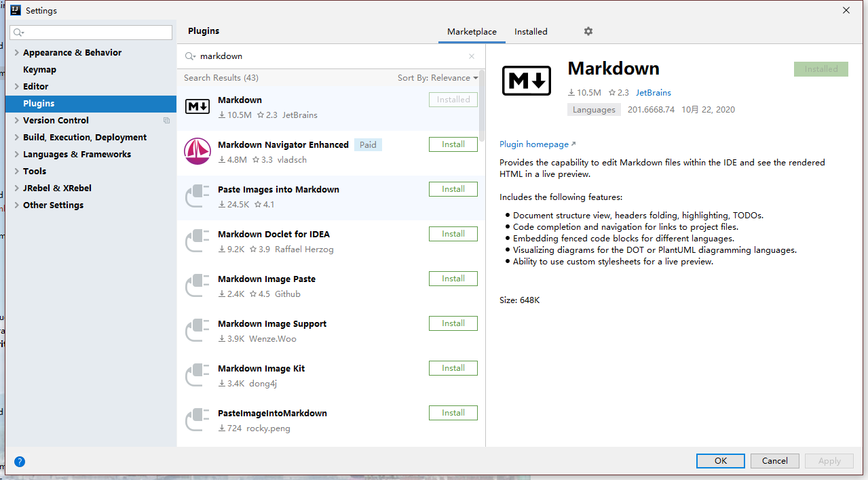Switch to the Marketplace tab
The width and height of the screenshot is (868, 480).
[x=472, y=32]
